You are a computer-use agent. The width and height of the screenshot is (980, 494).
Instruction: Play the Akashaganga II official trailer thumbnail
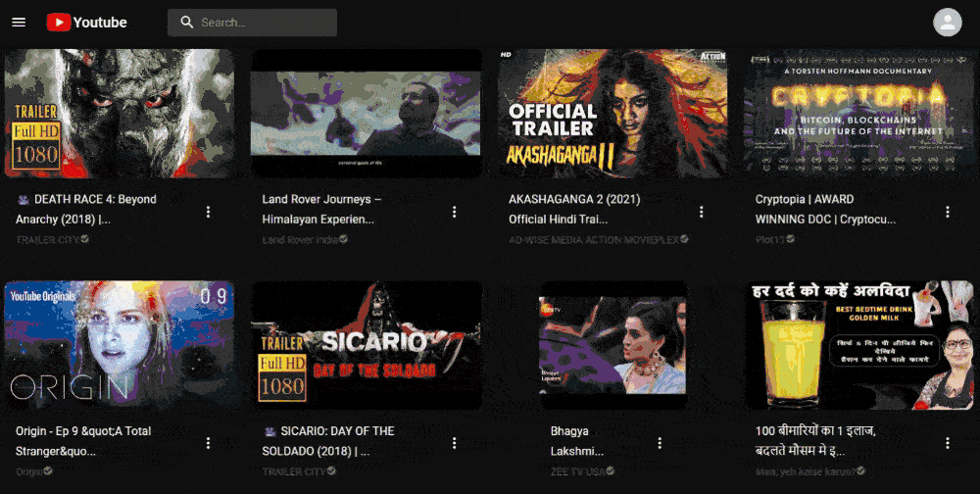pyautogui.click(x=612, y=113)
